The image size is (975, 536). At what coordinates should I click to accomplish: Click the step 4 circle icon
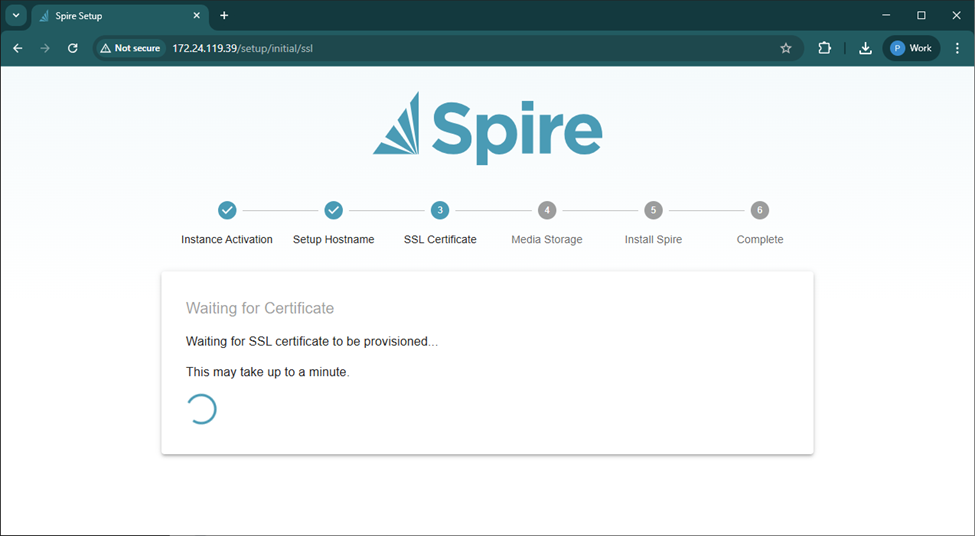(547, 210)
